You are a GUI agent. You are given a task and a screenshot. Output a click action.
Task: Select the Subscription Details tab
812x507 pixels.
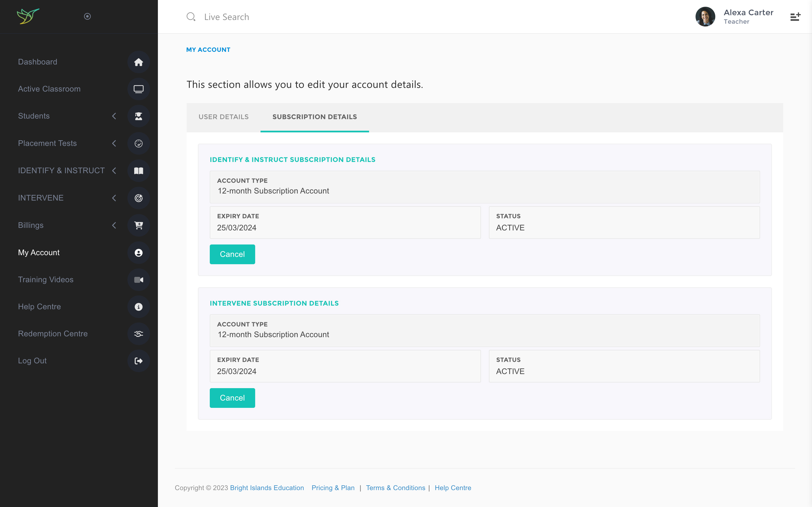point(315,117)
